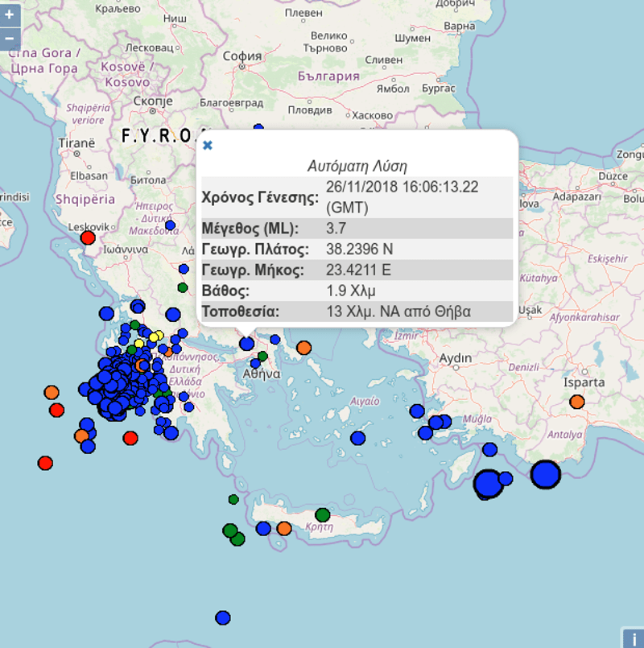
Task: Click the isolated blue marker south of Crete
Action: [x=223, y=617]
